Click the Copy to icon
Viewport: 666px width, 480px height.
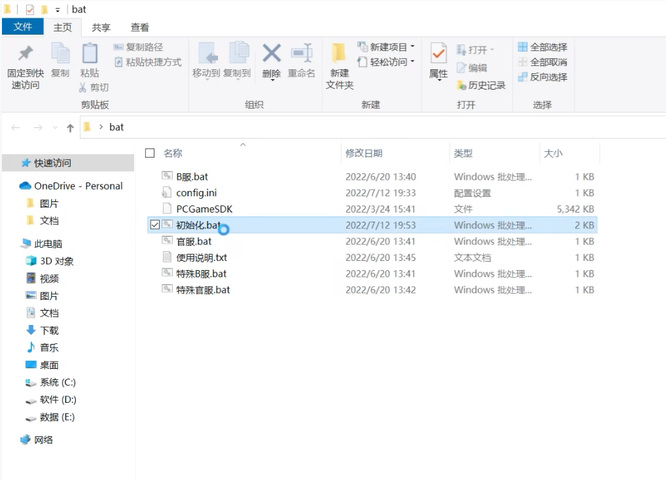(x=239, y=54)
